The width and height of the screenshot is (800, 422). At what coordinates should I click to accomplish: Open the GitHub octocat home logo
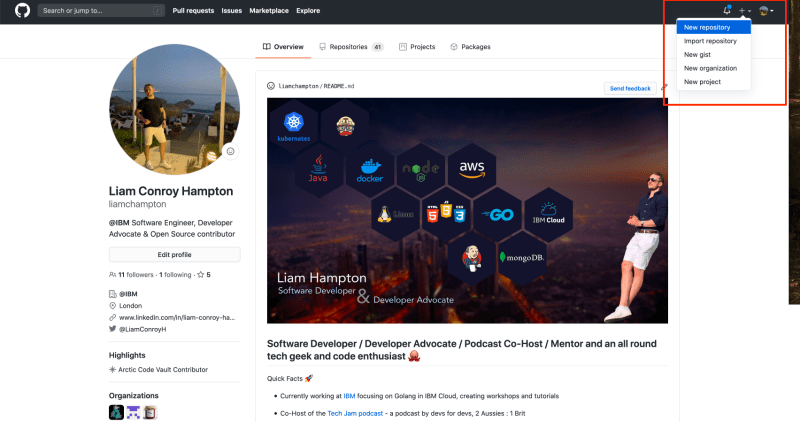tap(22, 10)
